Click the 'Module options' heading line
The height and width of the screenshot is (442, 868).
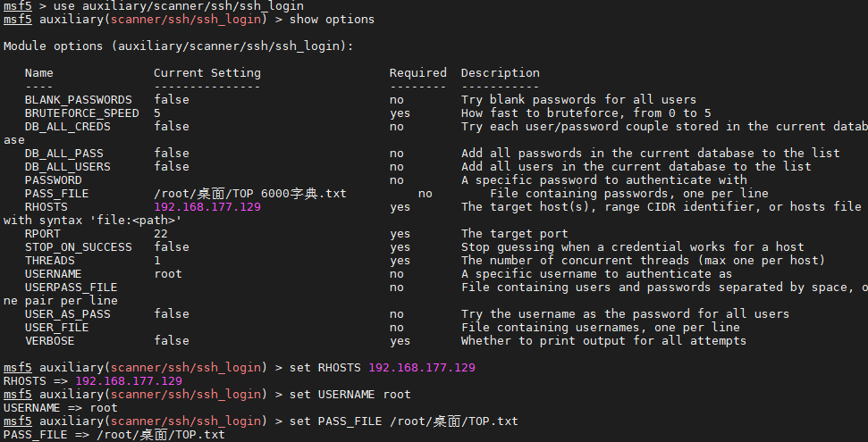click(178, 46)
